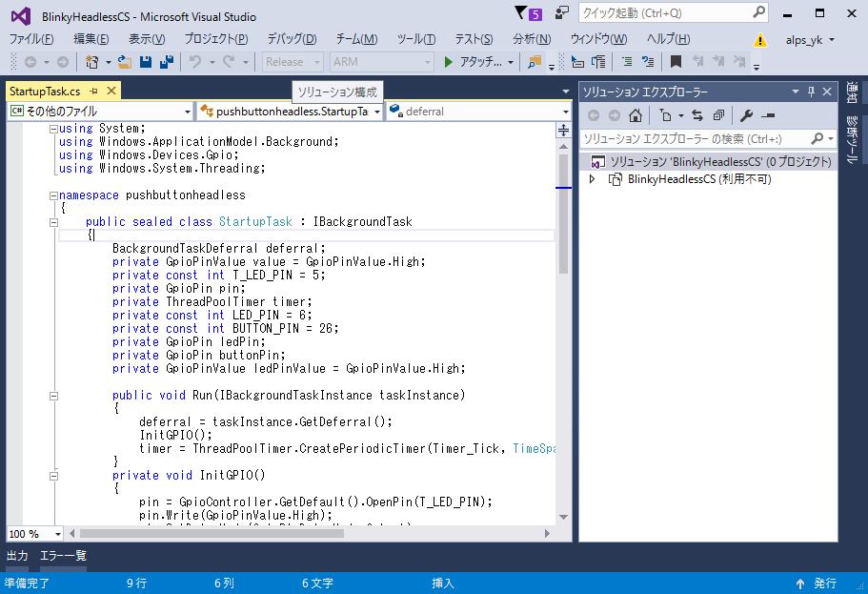Click the Pending Changes Filter icon in Solution Explorer
Viewport: 868px width, 594px height.
pyautogui.click(x=666, y=115)
